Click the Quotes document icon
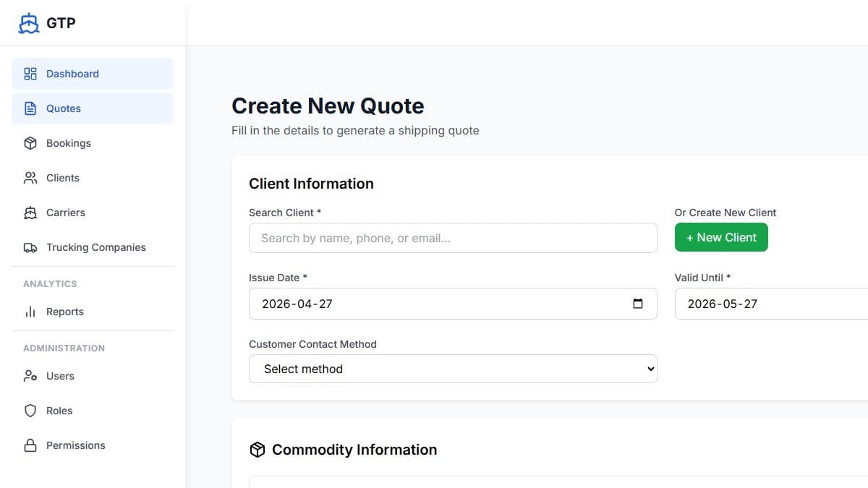868x488 pixels. coord(30,108)
